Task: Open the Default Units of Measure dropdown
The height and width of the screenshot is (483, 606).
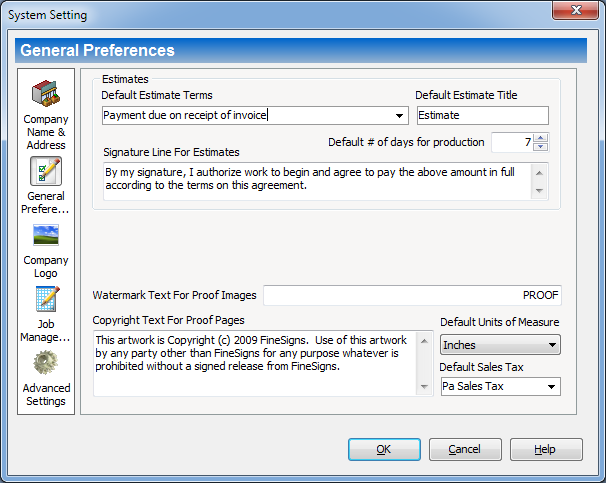Action: point(552,346)
